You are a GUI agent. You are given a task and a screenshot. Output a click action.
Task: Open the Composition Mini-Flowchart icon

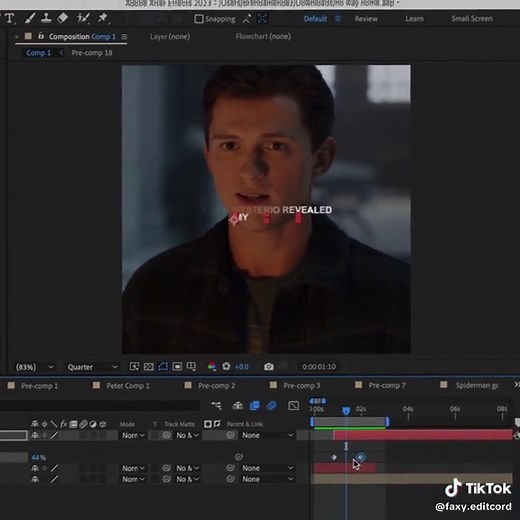(216, 405)
